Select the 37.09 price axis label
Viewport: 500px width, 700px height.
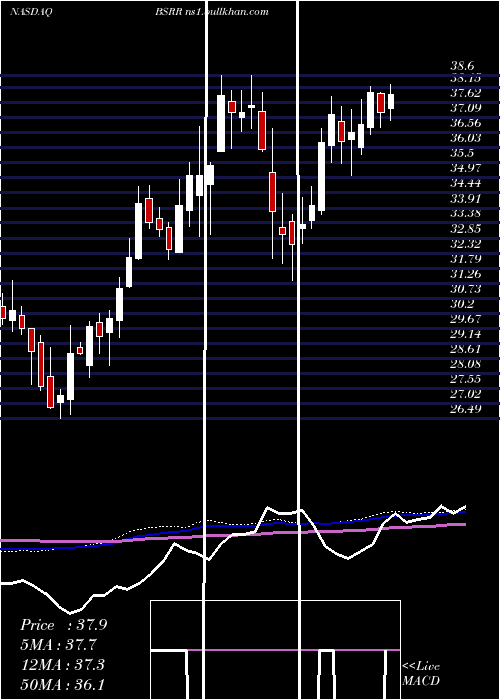pos(466,108)
